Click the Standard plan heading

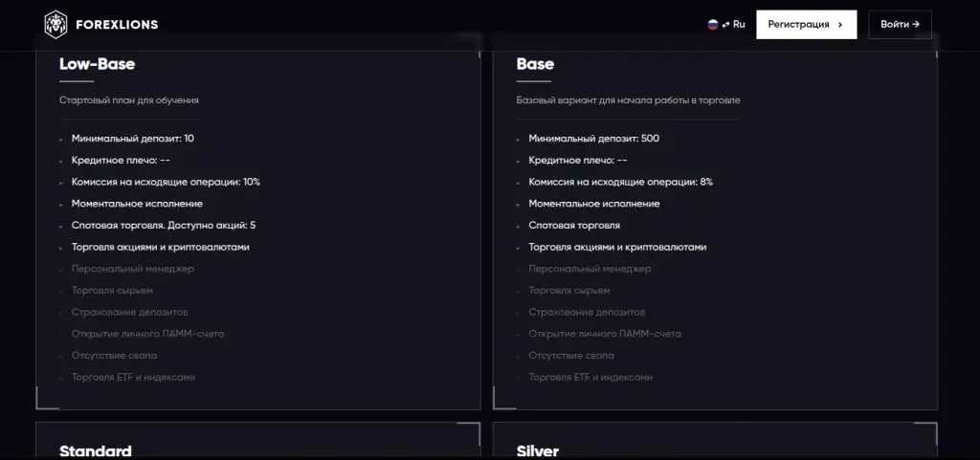coord(96,451)
